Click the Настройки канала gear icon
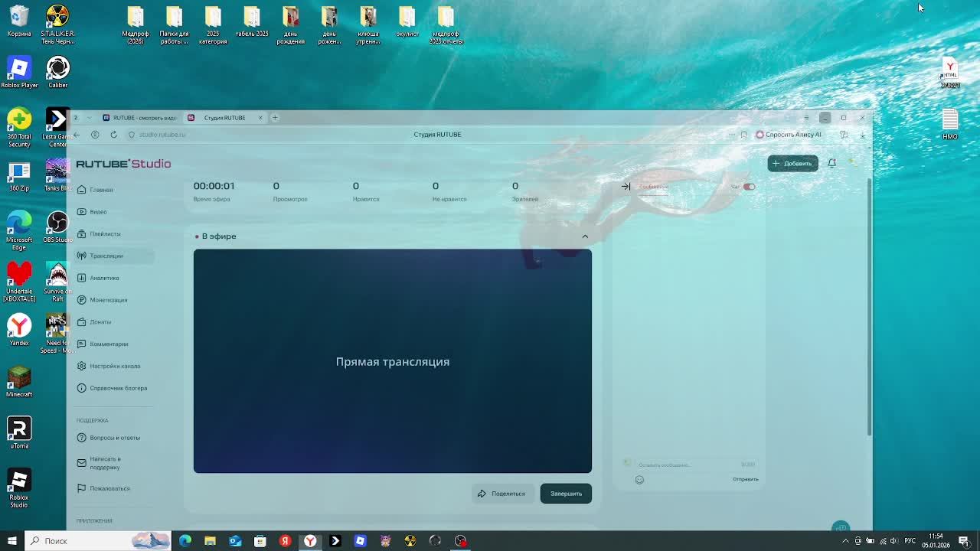 pos(82,366)
